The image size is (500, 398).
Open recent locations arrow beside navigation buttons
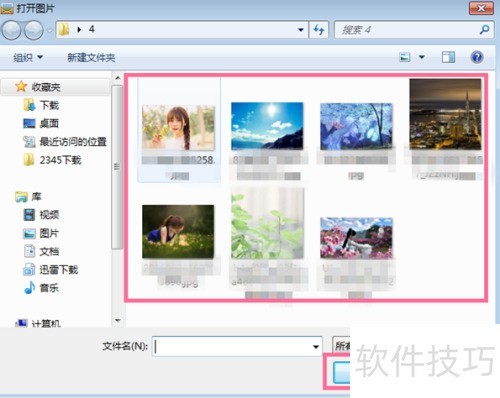tap(49, 30)
